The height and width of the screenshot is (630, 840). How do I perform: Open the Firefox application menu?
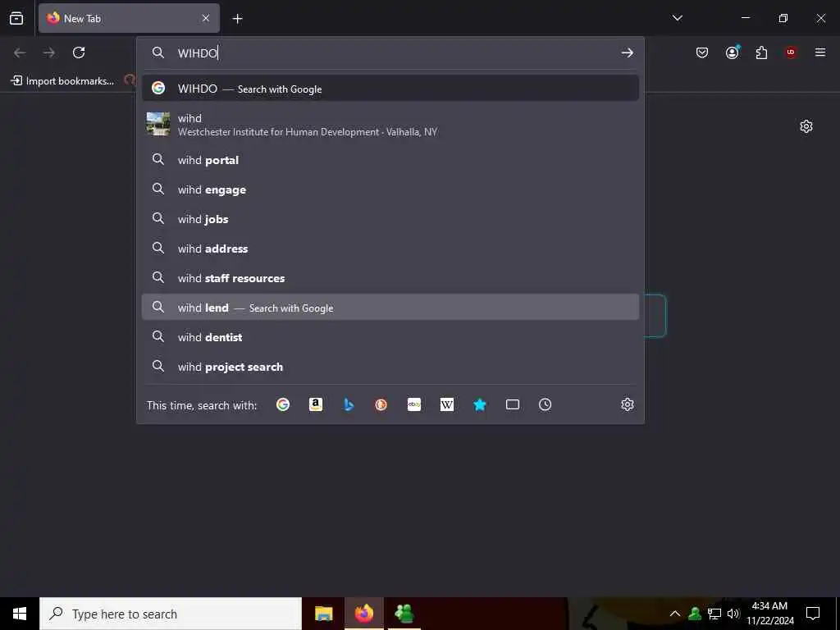820,52
